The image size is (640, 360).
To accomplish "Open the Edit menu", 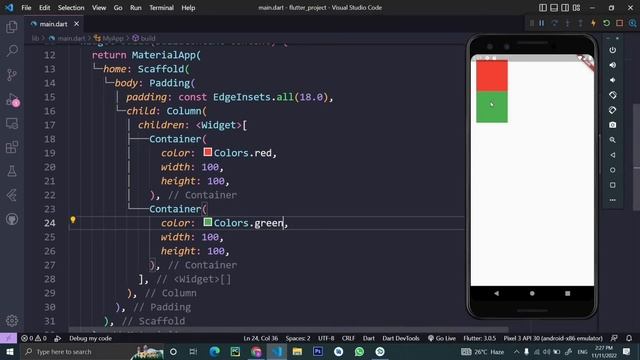I will pyautogui.click(x=44, y=8).
